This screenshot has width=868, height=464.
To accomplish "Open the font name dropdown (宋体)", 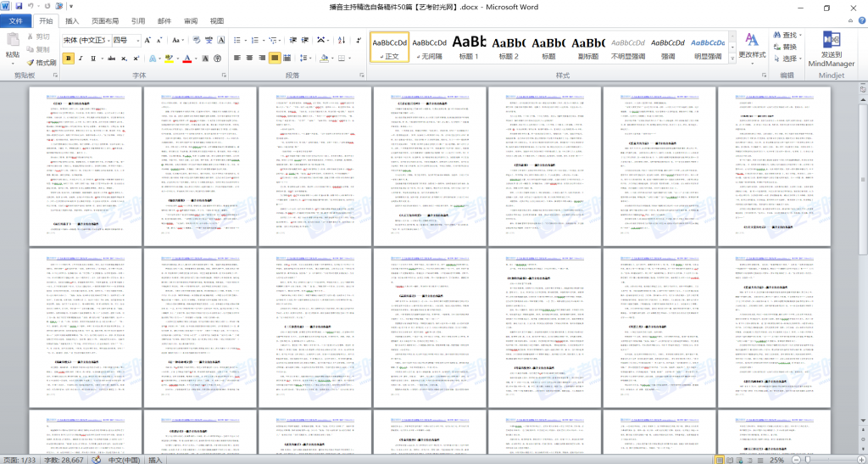I will (86, 40).
